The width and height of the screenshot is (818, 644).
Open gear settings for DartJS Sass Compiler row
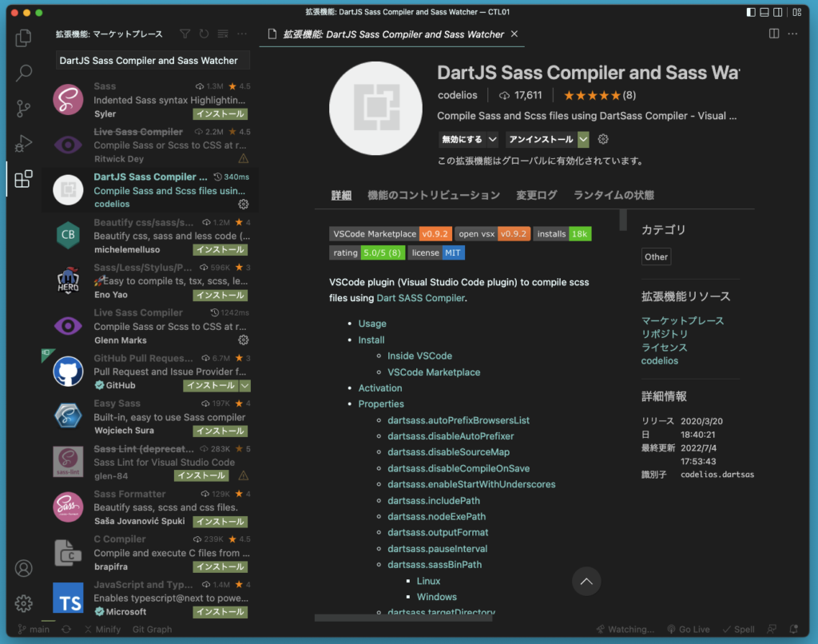243,204
